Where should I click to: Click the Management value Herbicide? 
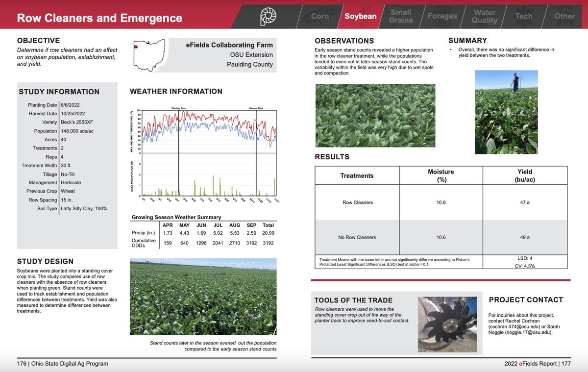point(71,182)
